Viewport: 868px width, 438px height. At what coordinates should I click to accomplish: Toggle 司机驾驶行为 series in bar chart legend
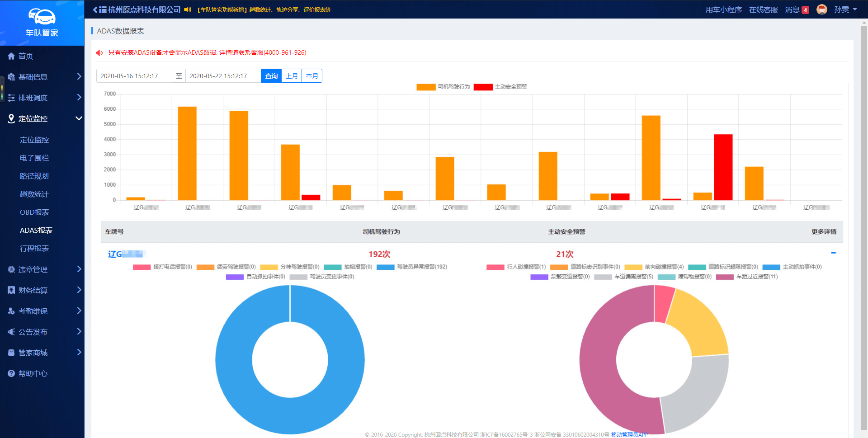click(443, 87)
